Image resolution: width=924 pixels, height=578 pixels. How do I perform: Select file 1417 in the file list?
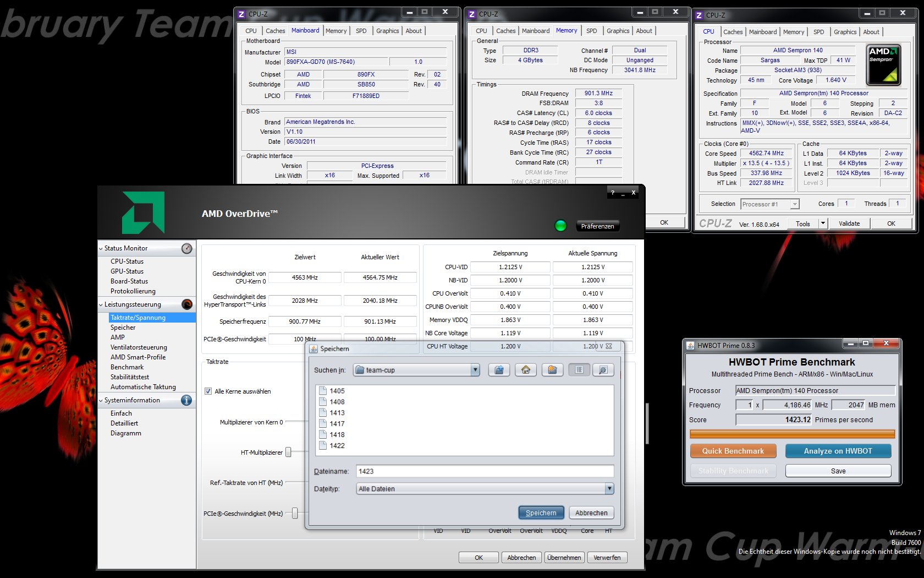[x=332, y=424]
